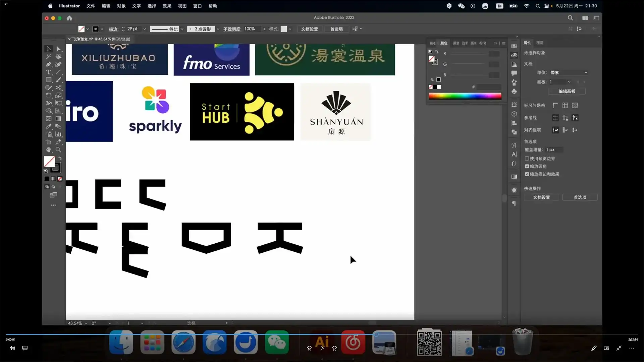
Task: Click 文档设置 in quick actions
Action: point(541,197)
